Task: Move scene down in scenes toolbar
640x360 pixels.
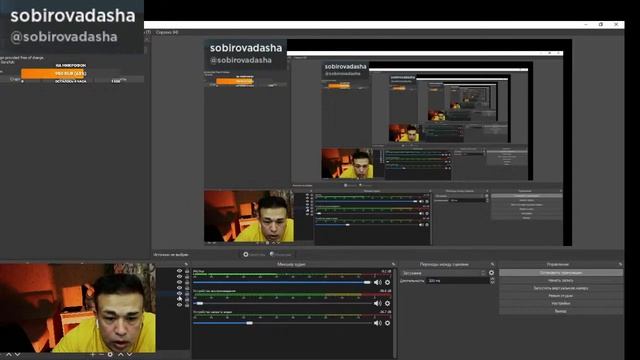Action: click(18, 354)
